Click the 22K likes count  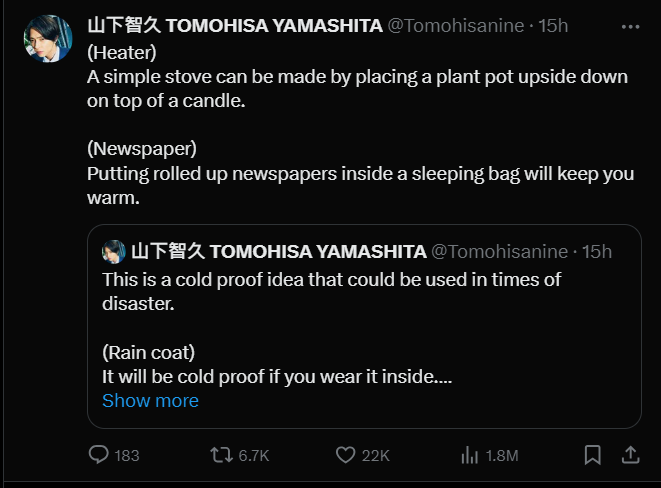[x=375, y=456]
